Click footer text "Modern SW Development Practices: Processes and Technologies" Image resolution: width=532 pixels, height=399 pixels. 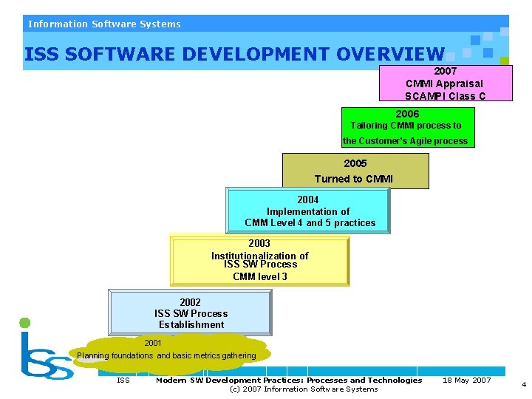(x=289, y=380)
